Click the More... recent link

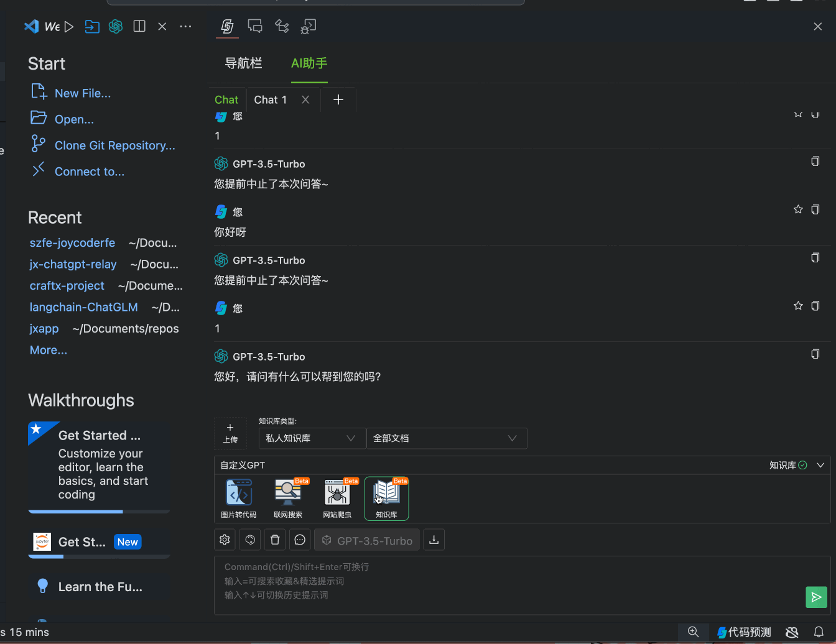point(49,350)
